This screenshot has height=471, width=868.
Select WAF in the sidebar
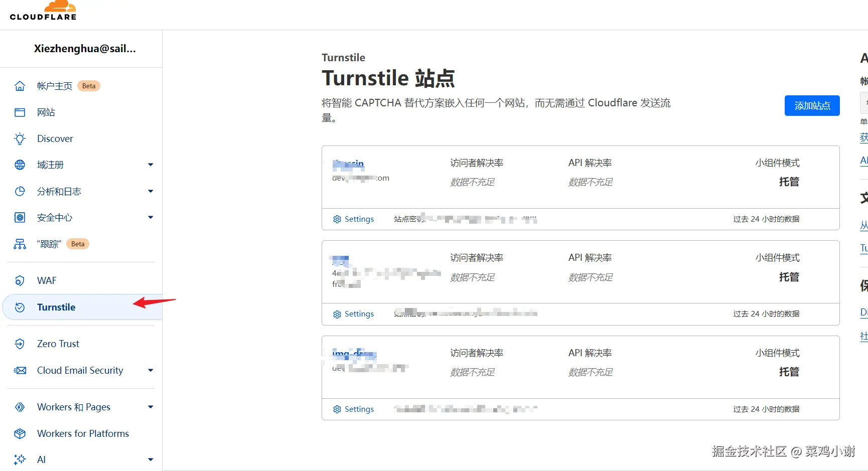[47, 280]
